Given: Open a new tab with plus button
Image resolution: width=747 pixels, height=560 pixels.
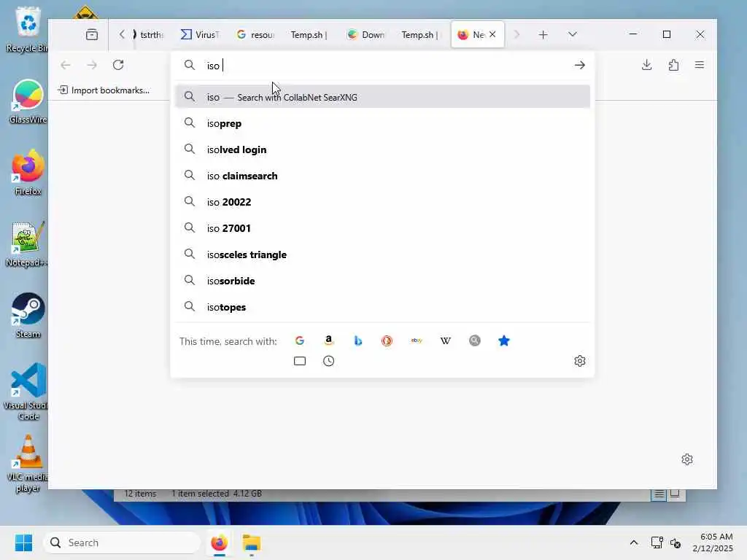Looking at the screenshot, I should [x=543, y=35].
